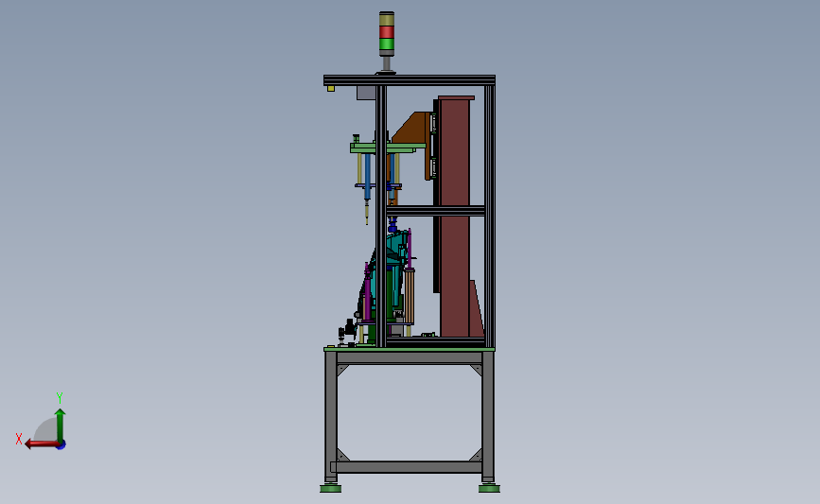Select the tall maroon vertical panel in the model

coord(454,217)
